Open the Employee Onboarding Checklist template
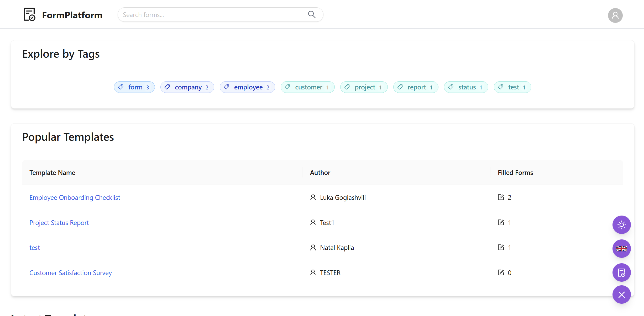Screen dimensions: 644x316 point(75,197)
